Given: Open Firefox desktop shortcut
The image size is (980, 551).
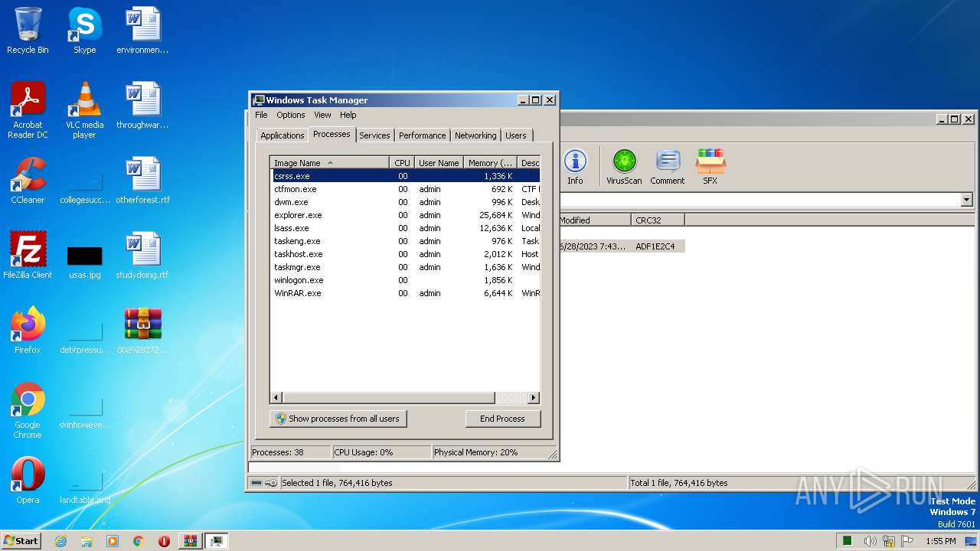Looking at the screenshot, I should click(28, 331).
